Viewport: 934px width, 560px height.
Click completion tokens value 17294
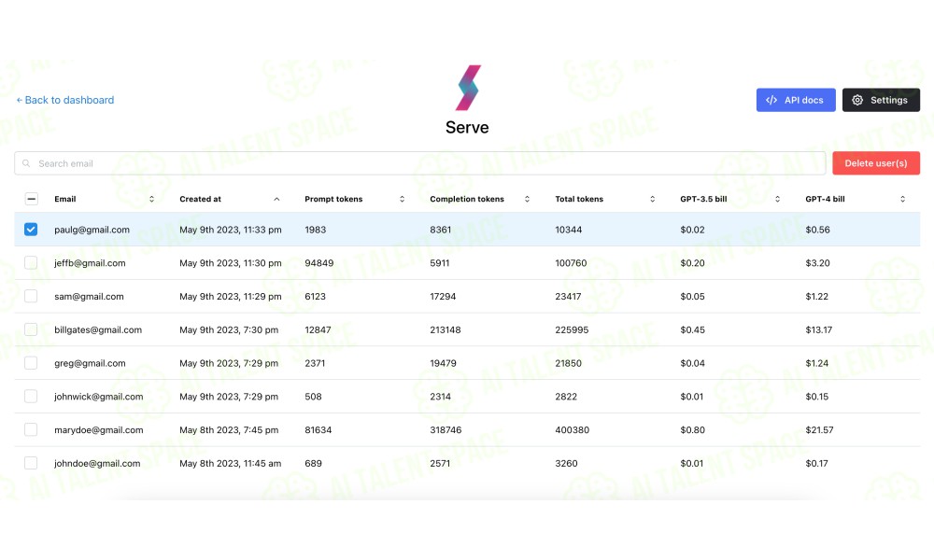click(443, 297)
